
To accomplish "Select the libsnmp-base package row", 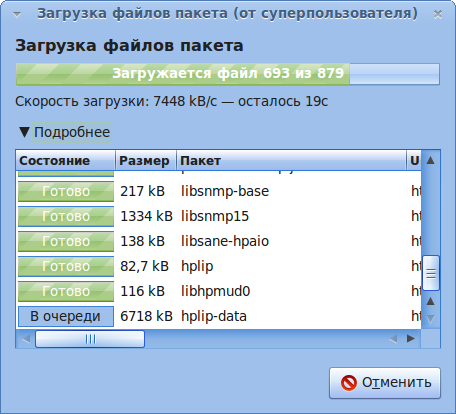I will 219,191.
